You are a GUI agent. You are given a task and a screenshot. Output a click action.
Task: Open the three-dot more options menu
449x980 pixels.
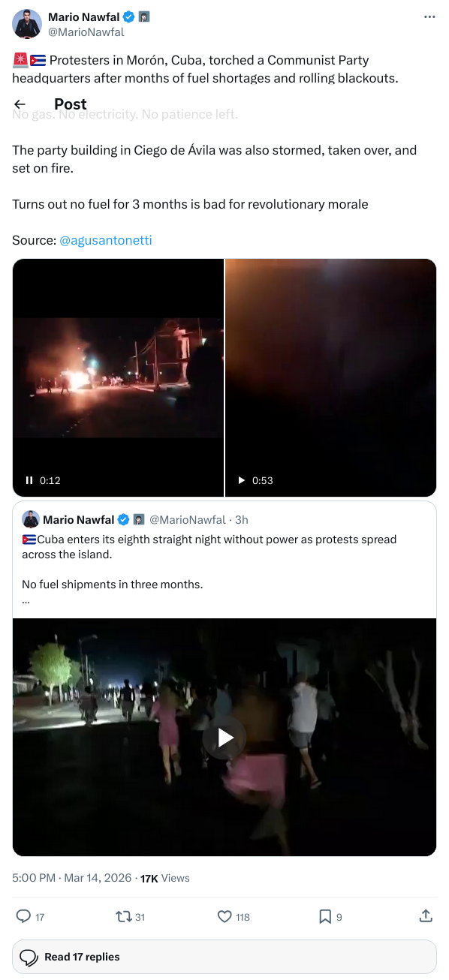[429, 17]
